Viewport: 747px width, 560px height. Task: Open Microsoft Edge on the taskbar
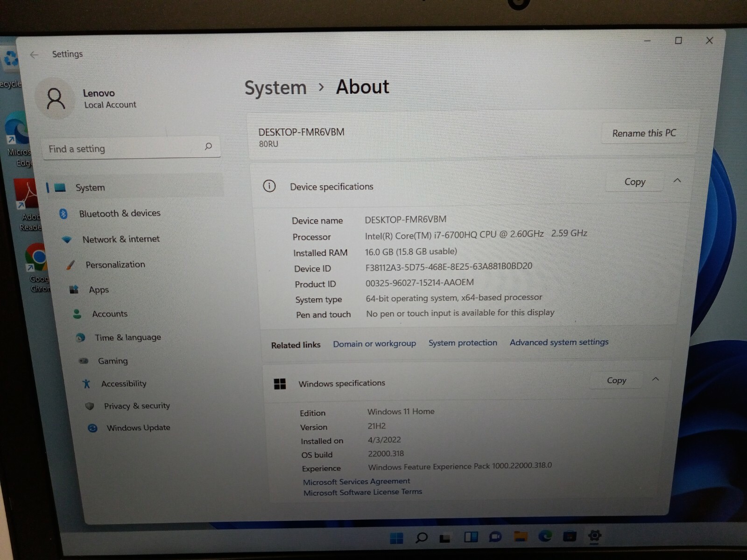[545, 536]
